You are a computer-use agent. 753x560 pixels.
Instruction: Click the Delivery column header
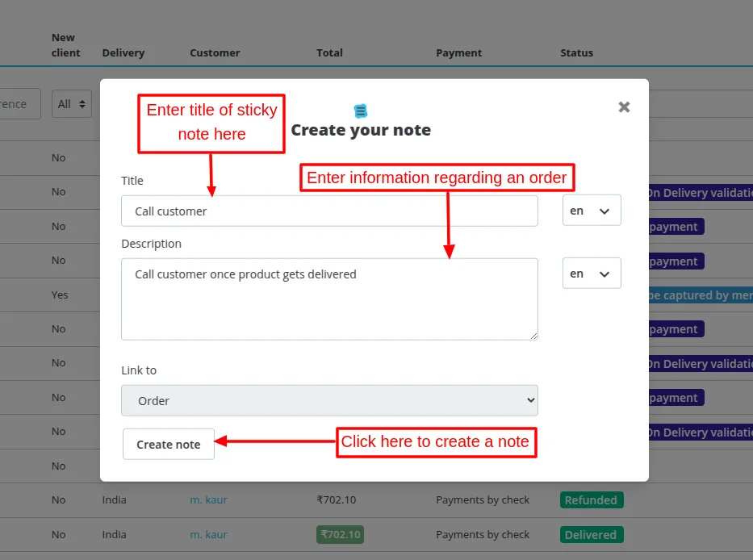pos(123,53)
